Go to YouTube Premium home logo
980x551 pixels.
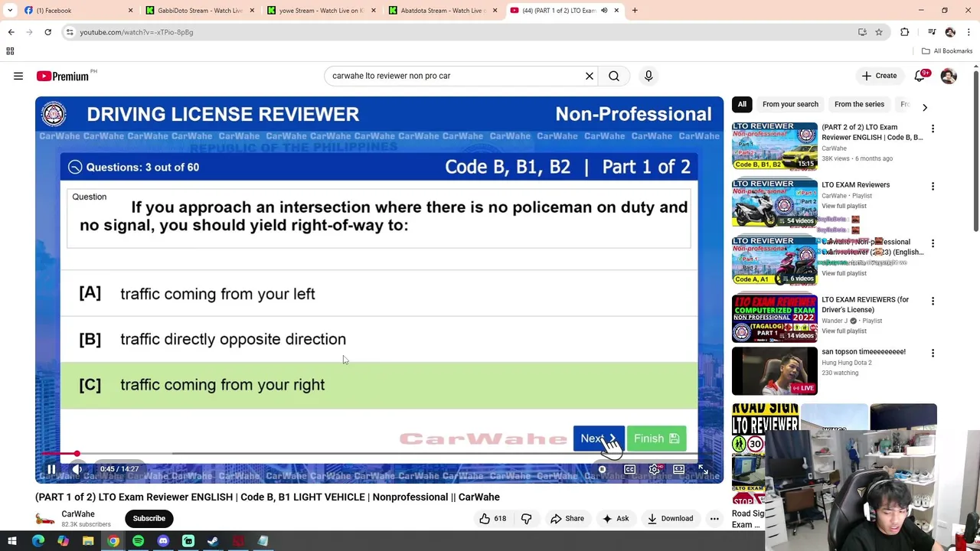62,76
